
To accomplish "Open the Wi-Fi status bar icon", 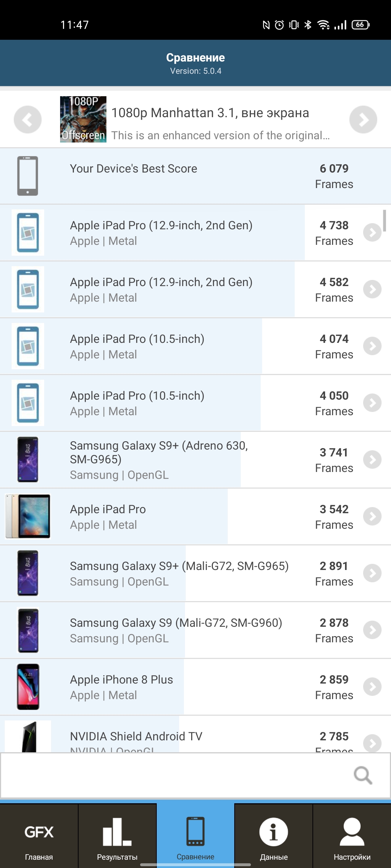I will [323, 25].
